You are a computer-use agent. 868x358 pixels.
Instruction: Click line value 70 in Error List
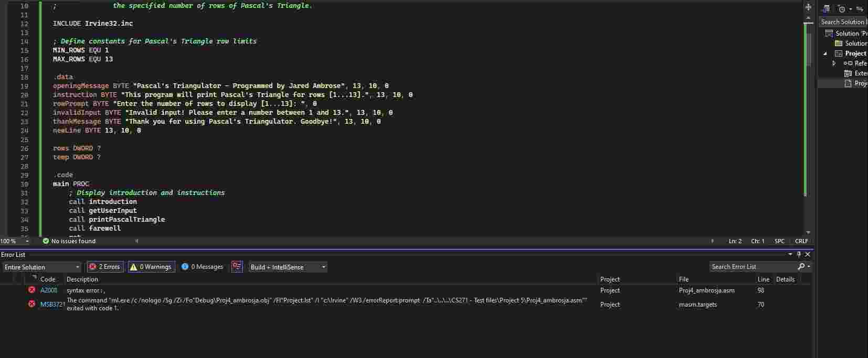[761, 304]
